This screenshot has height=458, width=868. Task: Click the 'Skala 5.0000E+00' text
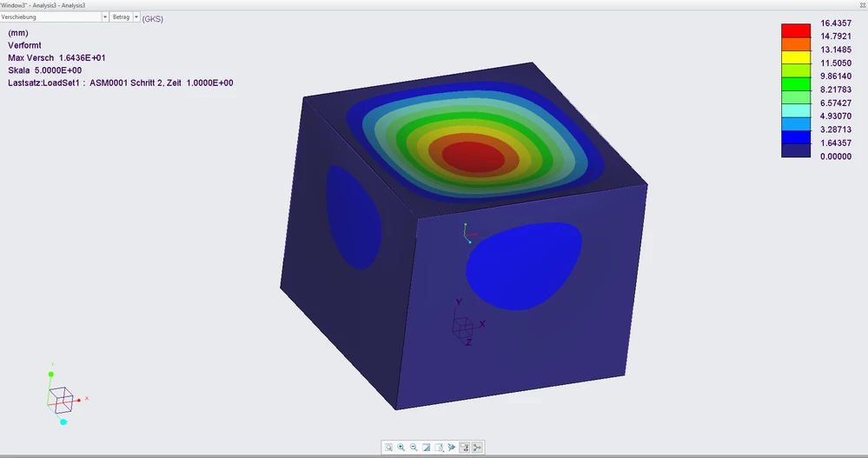tap(45, 70)
